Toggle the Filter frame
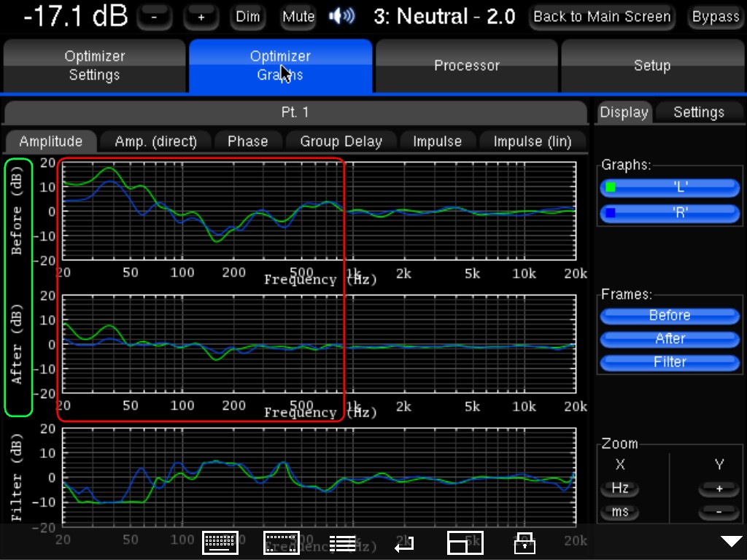The width and height of the screenshot is (747, 560). point(670,362)
